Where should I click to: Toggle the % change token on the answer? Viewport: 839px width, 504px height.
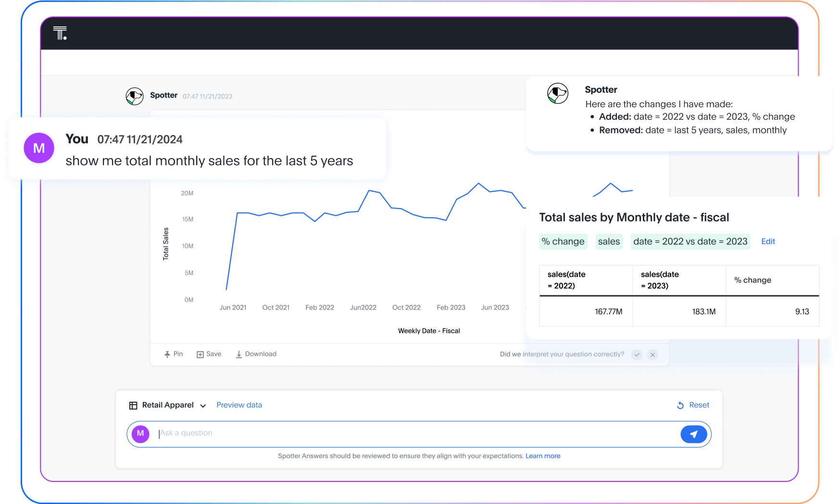click(x=563, y=242)
